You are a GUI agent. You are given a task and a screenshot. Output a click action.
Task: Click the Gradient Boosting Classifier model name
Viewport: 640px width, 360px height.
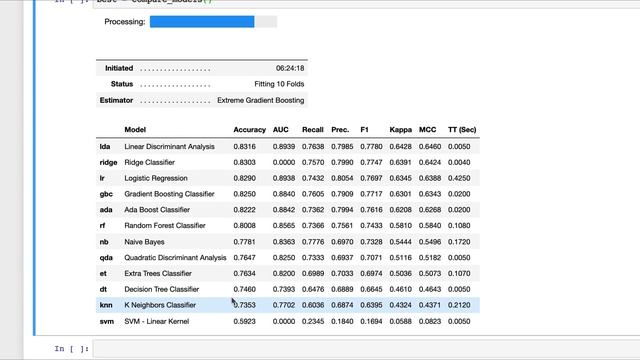(x=169, y=194)
